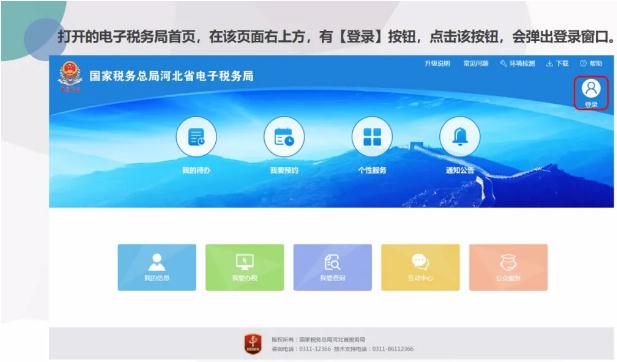The width and height of the screenshot is (617, 362).
Task: Open the orange 公众服务 tile
Action: (508, 268)
